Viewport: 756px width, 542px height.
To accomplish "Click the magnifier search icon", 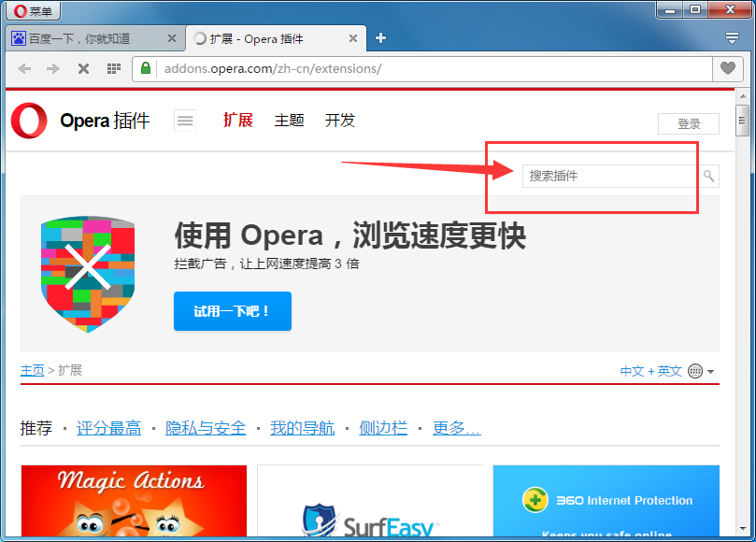I will (708, 176).
